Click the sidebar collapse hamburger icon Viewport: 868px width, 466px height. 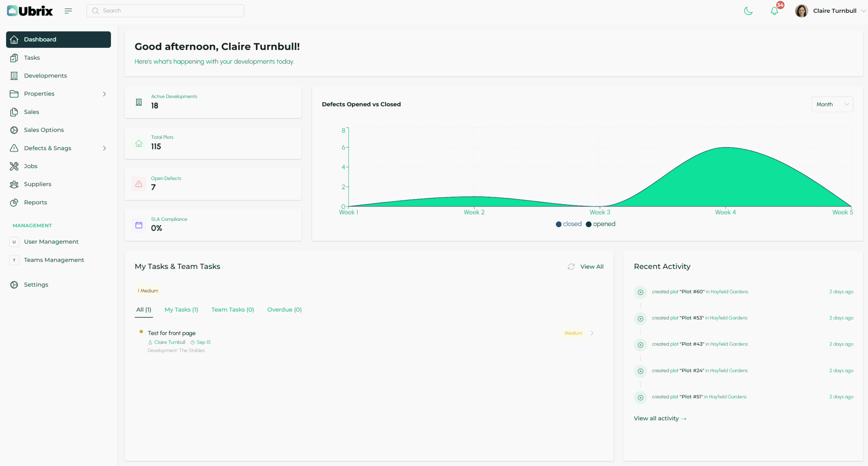(x=68, y=11)
